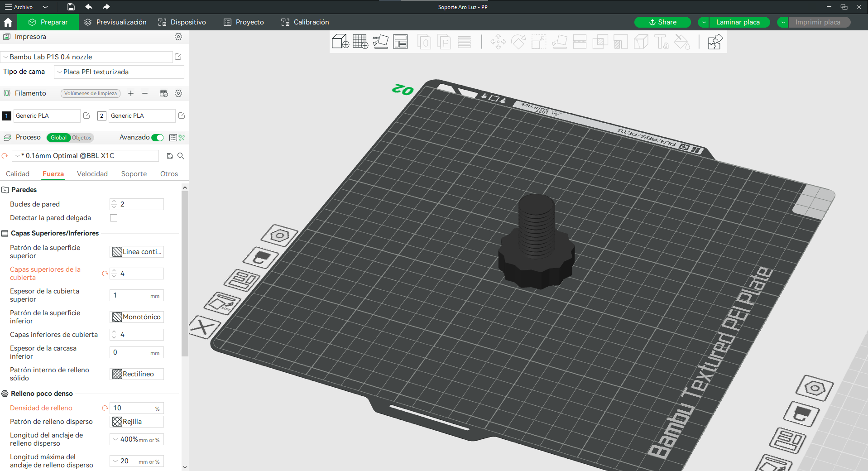Click the Arrange all objects icon
Screen dimensions: 868x471
pos(400,42)
